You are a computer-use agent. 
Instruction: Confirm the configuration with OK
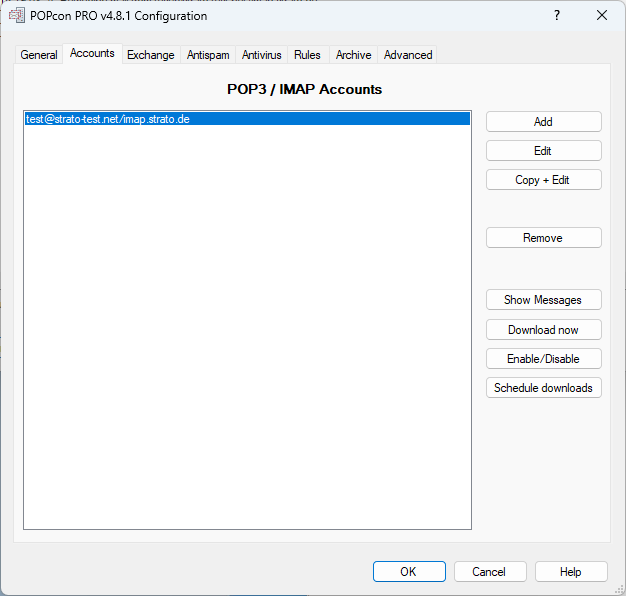click(x=409, y=572)
